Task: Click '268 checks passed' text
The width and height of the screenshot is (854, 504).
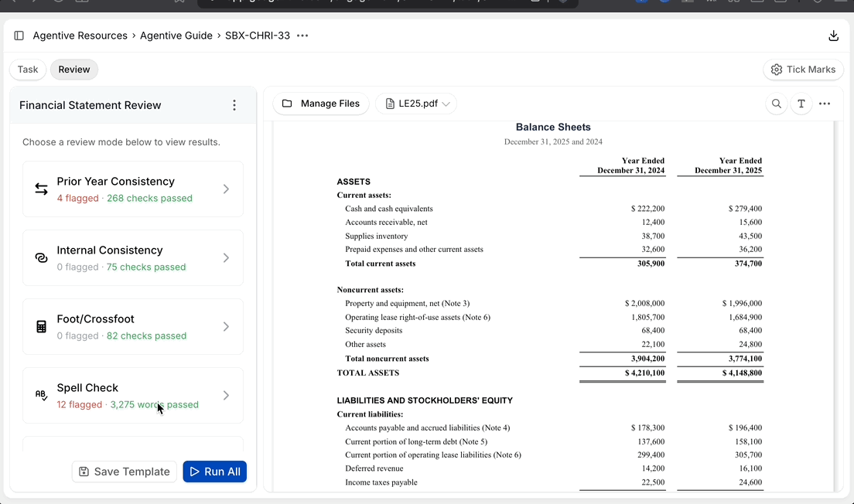Action: [149, 198]
